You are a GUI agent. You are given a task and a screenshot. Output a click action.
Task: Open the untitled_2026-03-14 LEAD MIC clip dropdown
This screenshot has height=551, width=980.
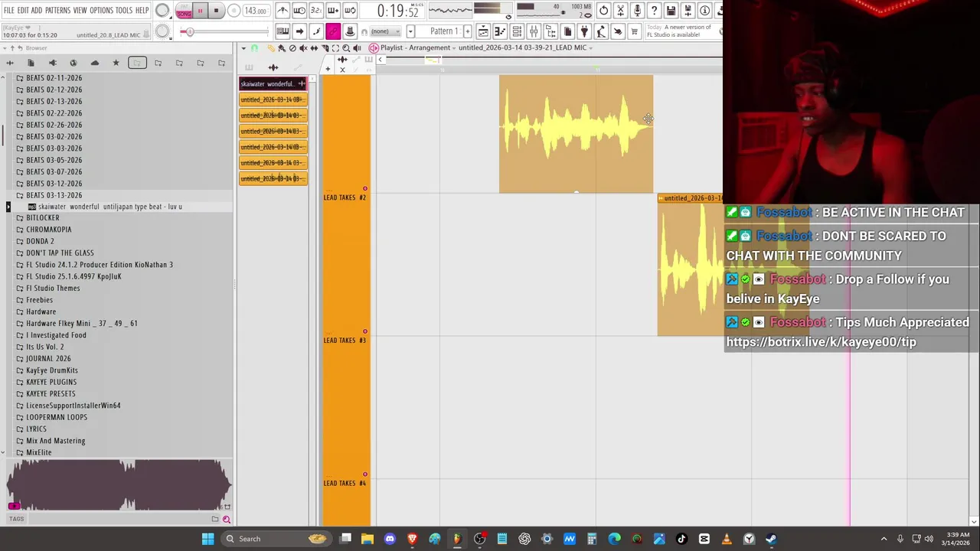tap(525, 47)
